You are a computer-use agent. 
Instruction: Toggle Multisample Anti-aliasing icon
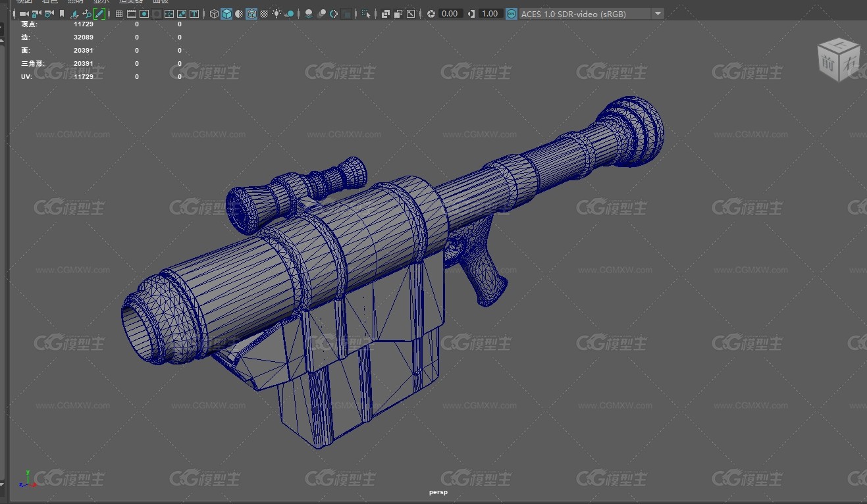click(334, 14)
